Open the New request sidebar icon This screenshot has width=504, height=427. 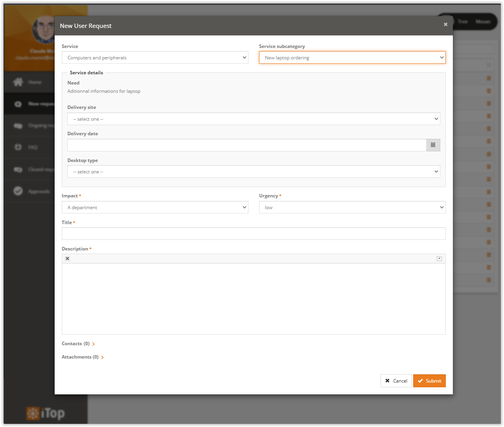click(x=18, y=103)
